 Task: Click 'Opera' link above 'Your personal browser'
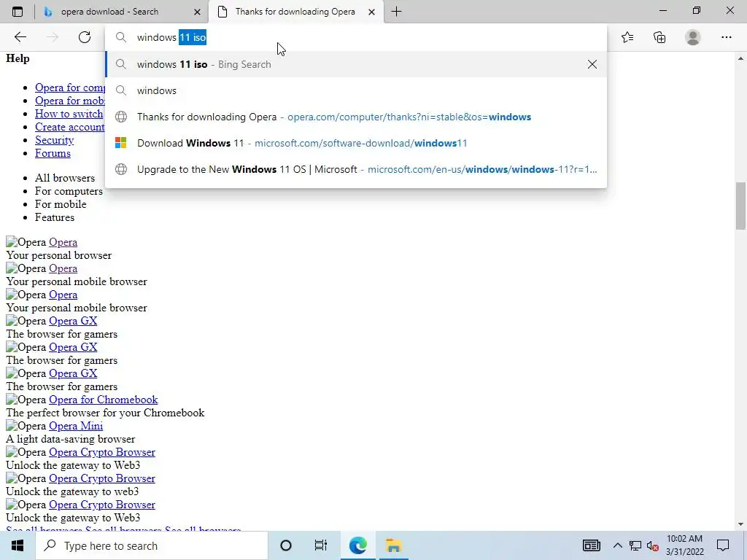click(63, 242)
